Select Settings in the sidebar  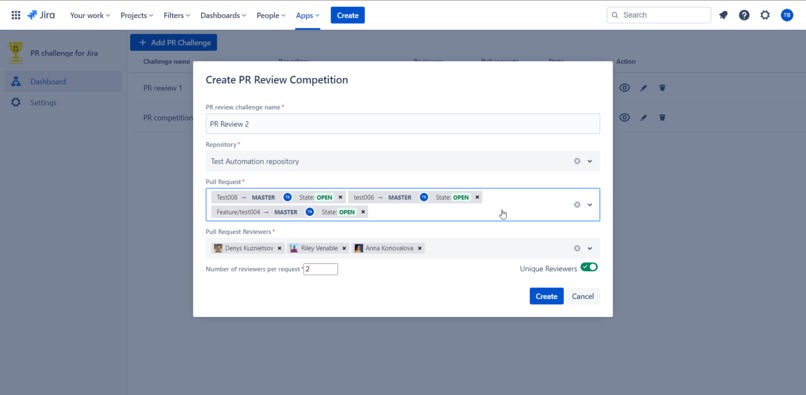(63, 102)
